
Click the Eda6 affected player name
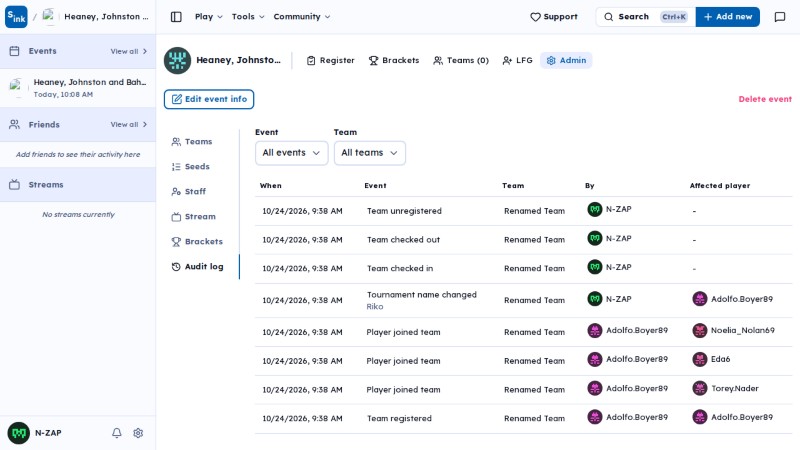pyautogui.click(x=720, y=359)
